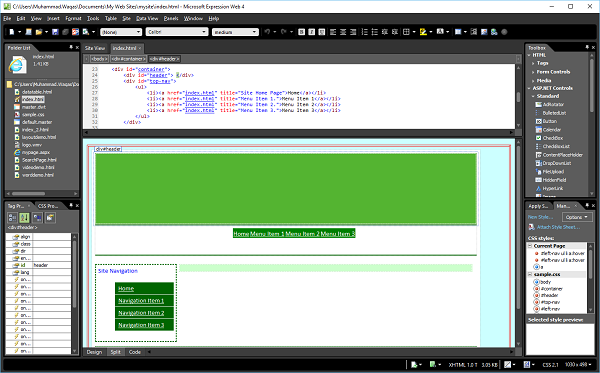Toggle alphabetical sort in Tag Properties

[x=24, y=218]
